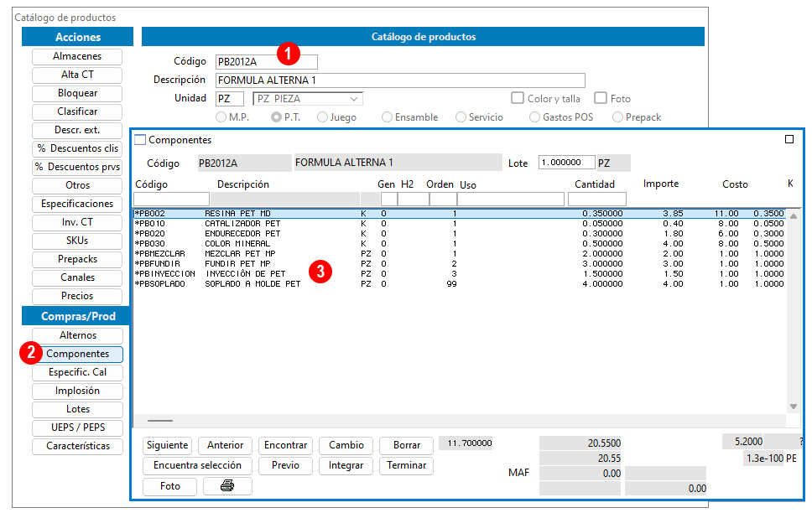Click the Encontrar button

[x=285, y=445]
